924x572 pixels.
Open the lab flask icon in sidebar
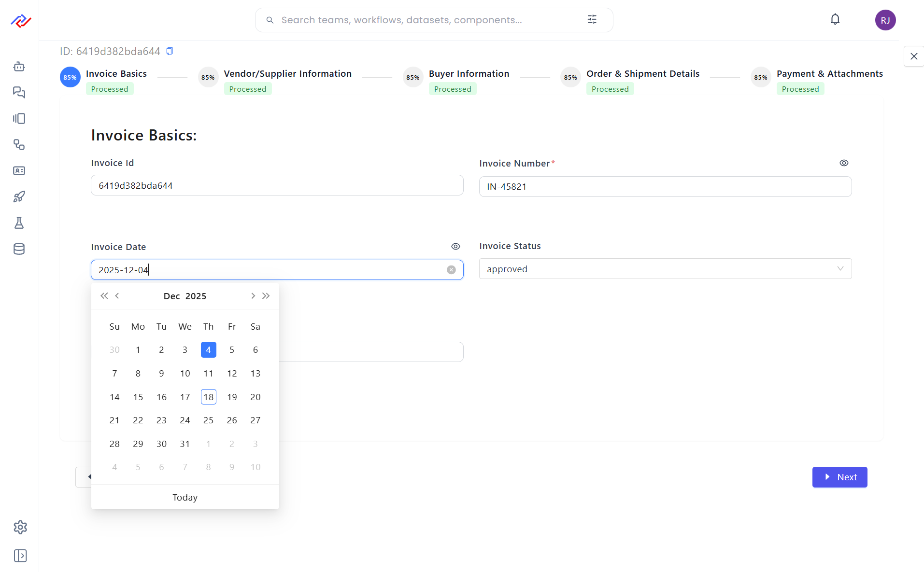(x=19, y=223)
